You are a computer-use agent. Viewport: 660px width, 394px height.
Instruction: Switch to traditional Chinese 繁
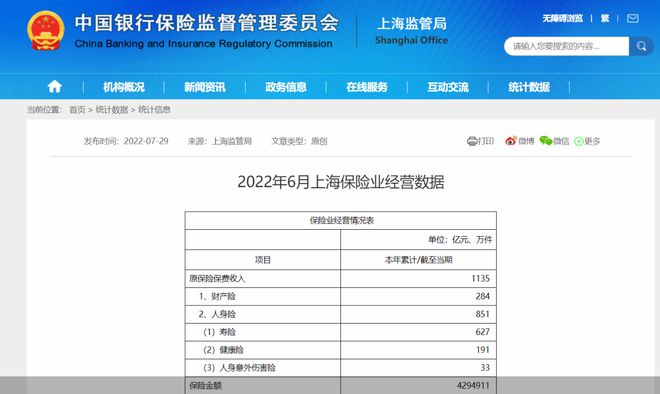pyautogui.click(x=605, y=19)
